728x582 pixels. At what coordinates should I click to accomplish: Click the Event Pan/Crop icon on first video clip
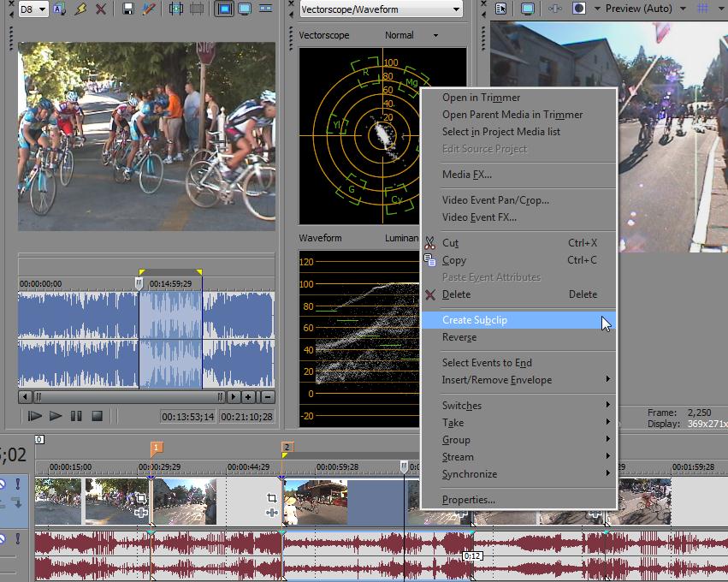[x=141, y=498]
